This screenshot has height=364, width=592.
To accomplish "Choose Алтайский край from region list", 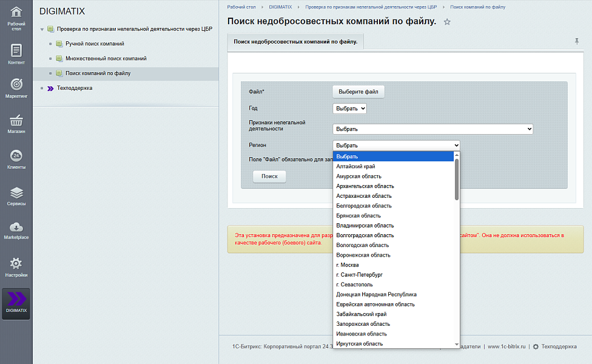I will [x=355, y=166].
